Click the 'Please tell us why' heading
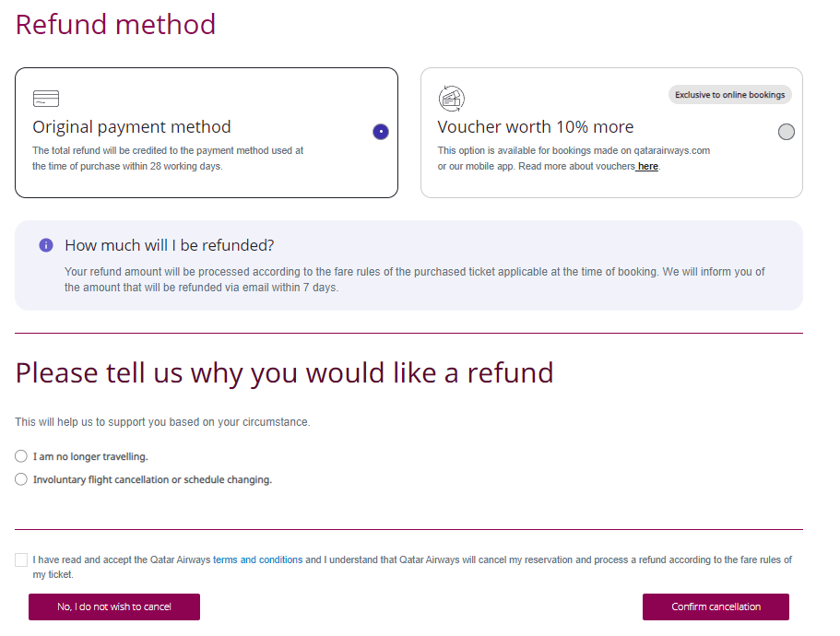The height and width of the screenshot is (636, 840). pyautogui.click(x=284, y=372)
